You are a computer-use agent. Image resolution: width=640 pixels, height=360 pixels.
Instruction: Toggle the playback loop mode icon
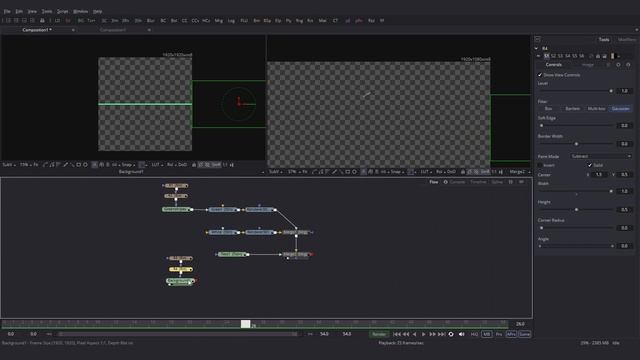451,334
